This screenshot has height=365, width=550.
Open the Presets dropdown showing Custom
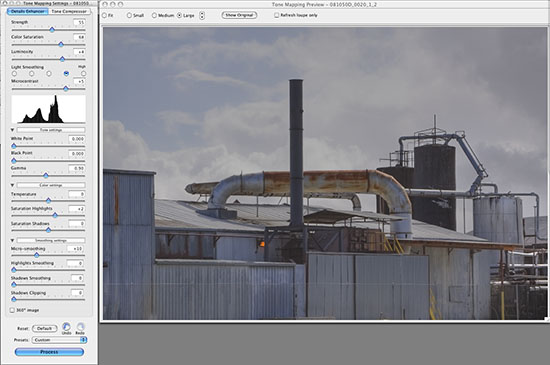click(x=59, y=340)
